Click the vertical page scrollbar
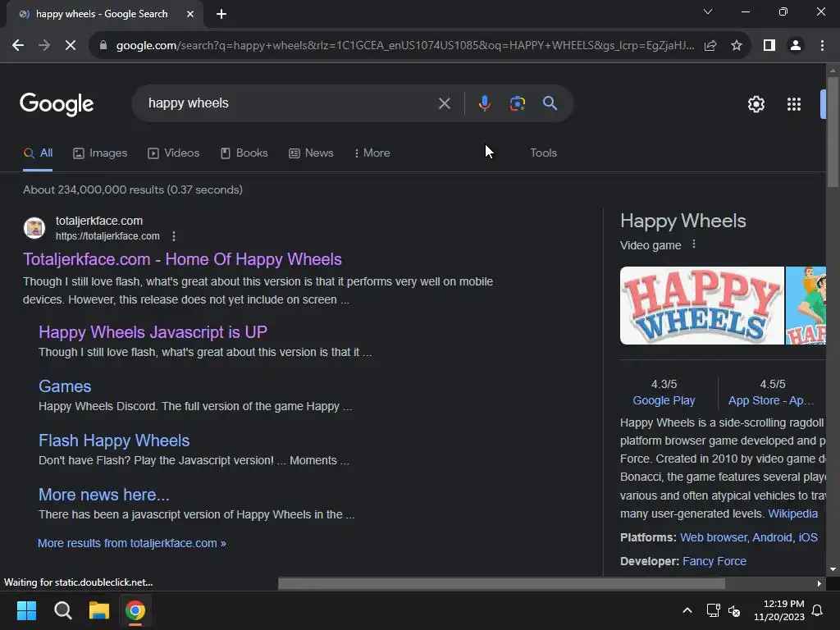The width and height of the screenshot is (840, 630). coord(833,132)
